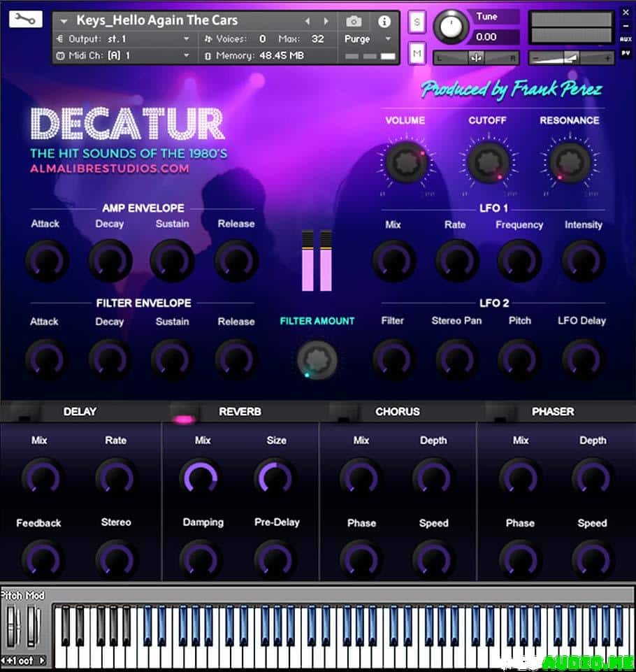Click the PV button in header
The image size is (636, 672).
[x=626, y=52]
